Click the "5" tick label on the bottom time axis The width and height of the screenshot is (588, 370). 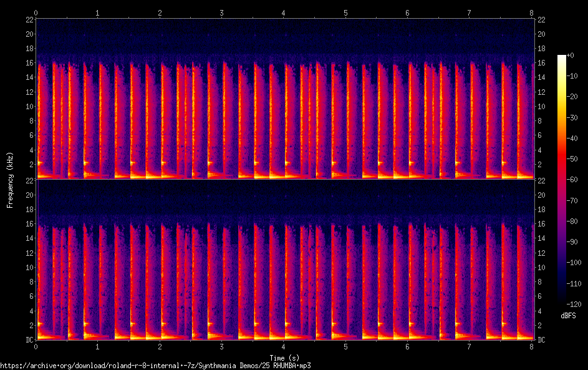coord(345,347)
